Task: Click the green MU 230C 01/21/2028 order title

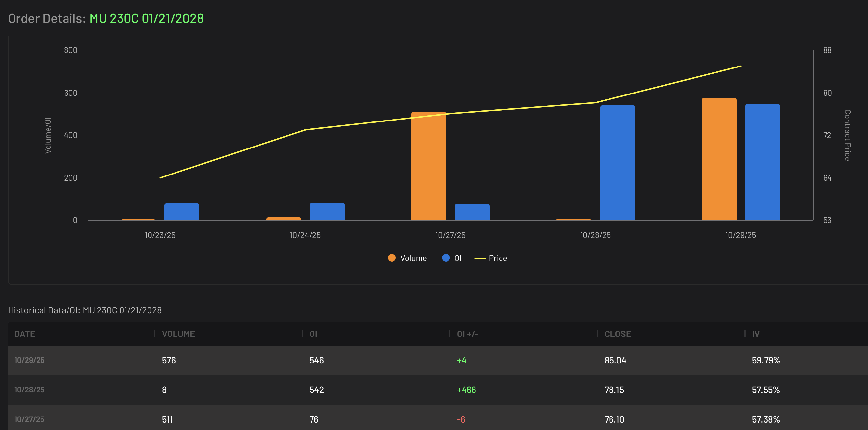Action: [147, 18]
